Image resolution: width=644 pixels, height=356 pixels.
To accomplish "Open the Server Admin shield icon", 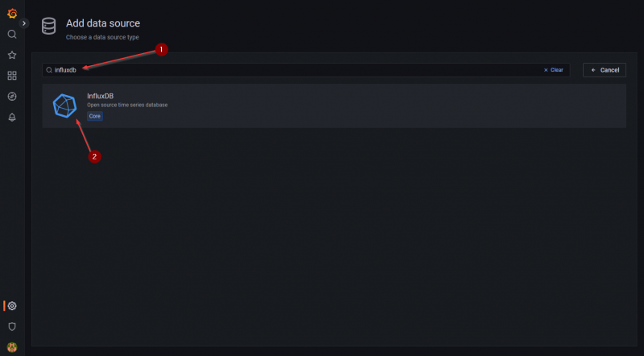I will [12, 326].
